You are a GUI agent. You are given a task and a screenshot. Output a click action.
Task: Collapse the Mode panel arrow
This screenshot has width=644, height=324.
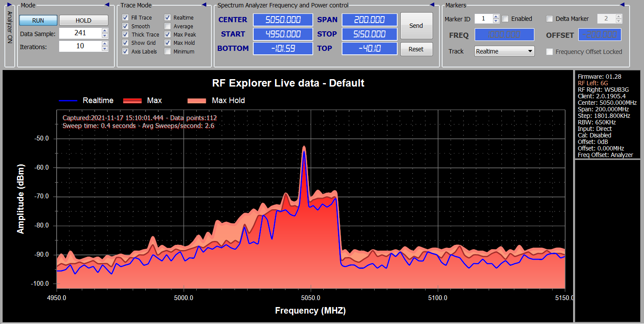107,5
